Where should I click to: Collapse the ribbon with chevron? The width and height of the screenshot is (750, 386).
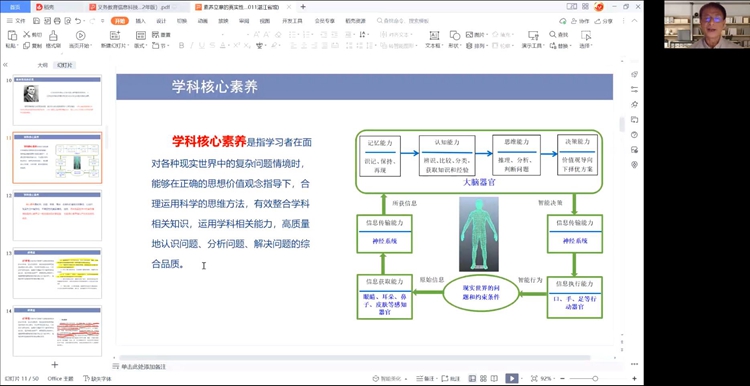coord(634,21)
